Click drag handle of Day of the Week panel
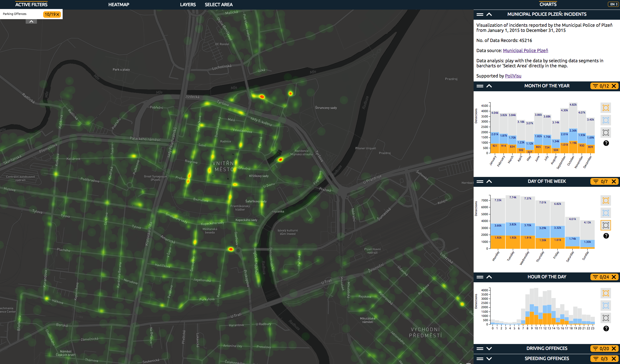Viewport: 620px width, 364px height. [480, 181]
